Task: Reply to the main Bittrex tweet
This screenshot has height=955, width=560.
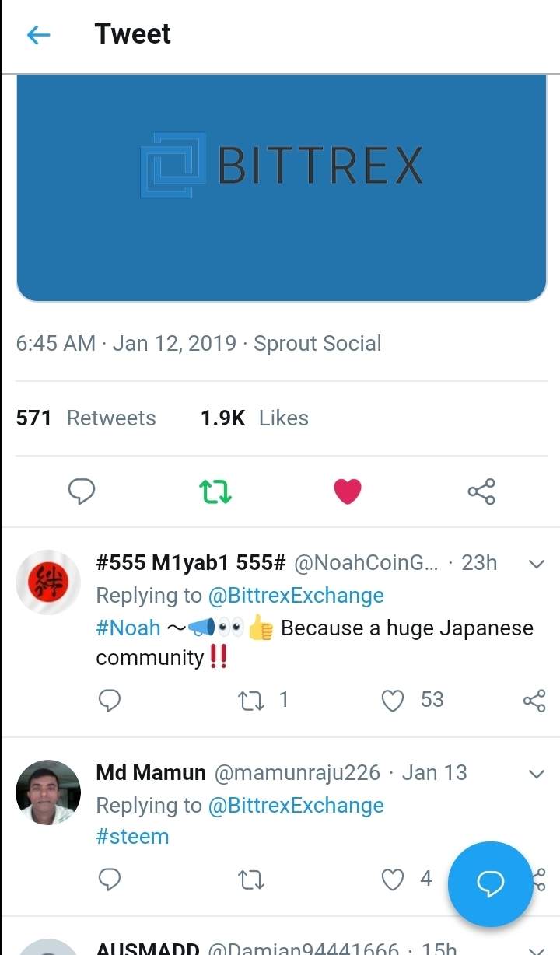Action: tap(82, 491)
